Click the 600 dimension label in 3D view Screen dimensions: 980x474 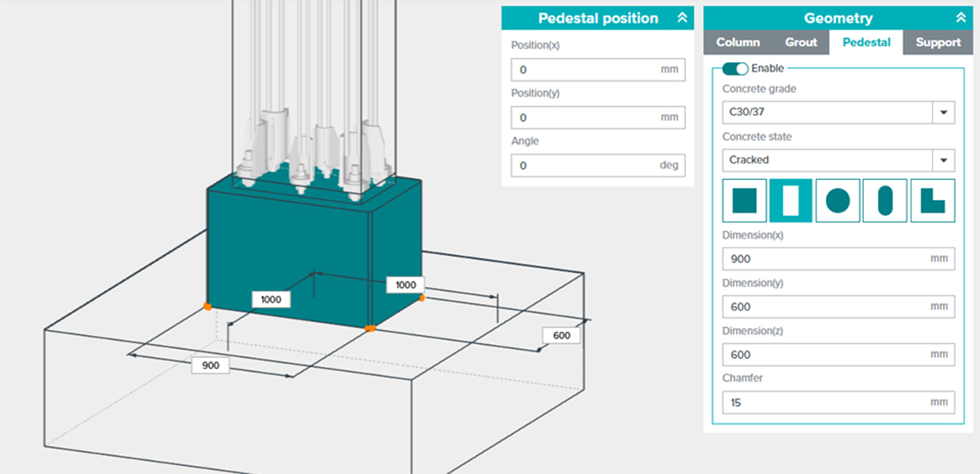(561, 335)
